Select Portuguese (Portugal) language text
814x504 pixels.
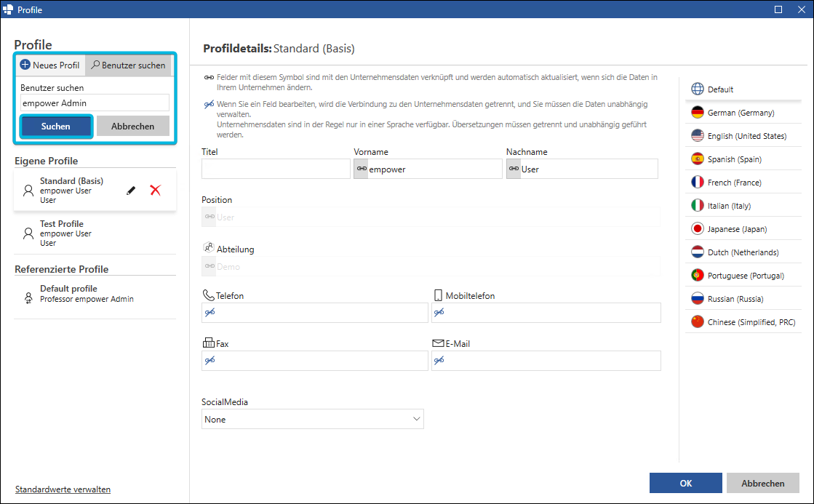[746, 275]
